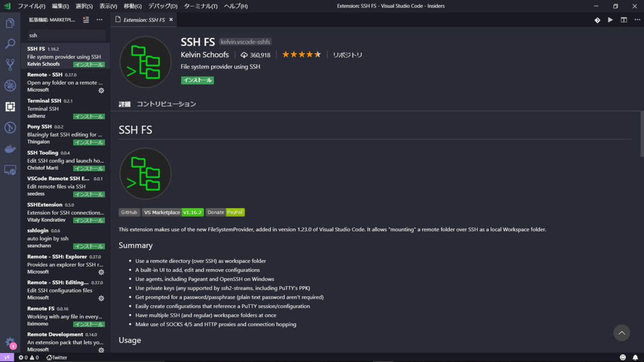Click the SSH FS logo in README body

(145, 174)
